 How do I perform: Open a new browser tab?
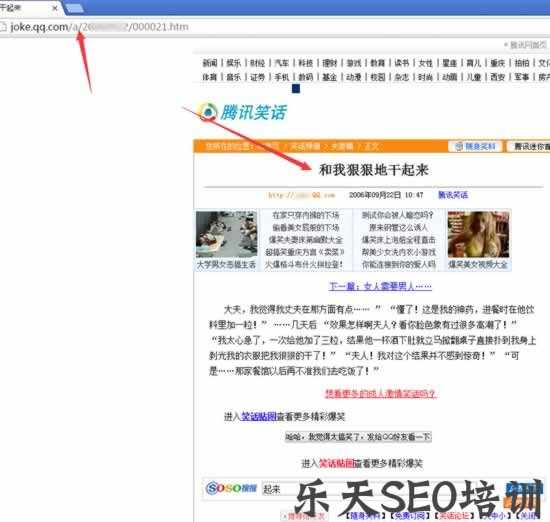coord(74,8)
